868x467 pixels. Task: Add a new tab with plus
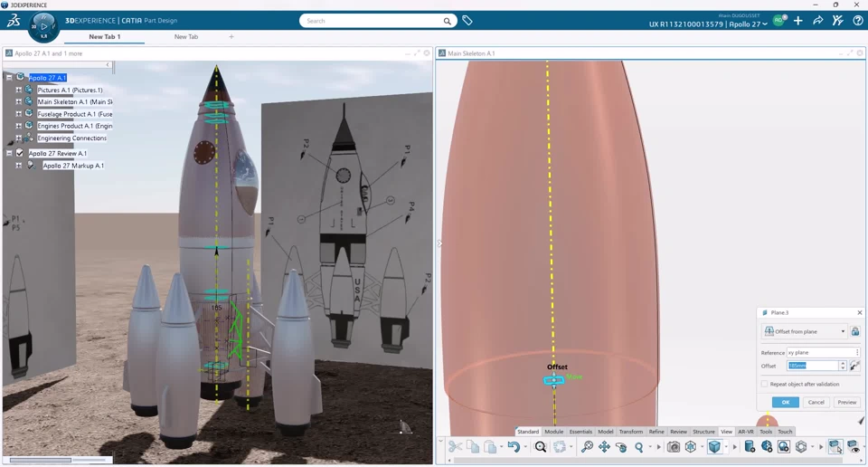231,36
